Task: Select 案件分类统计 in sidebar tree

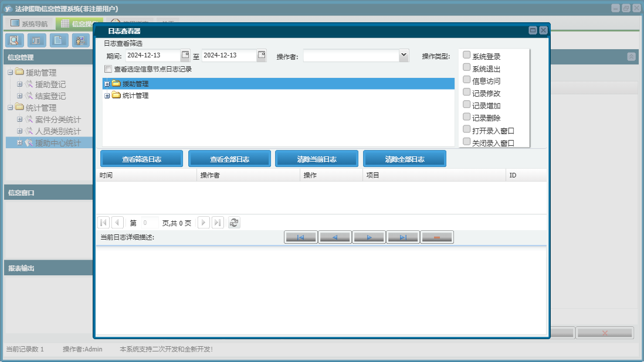Action: pos(58,119)
